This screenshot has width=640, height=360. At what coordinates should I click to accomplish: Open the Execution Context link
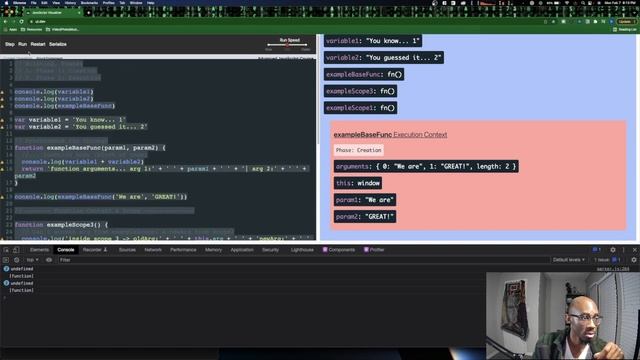(420, 135)
